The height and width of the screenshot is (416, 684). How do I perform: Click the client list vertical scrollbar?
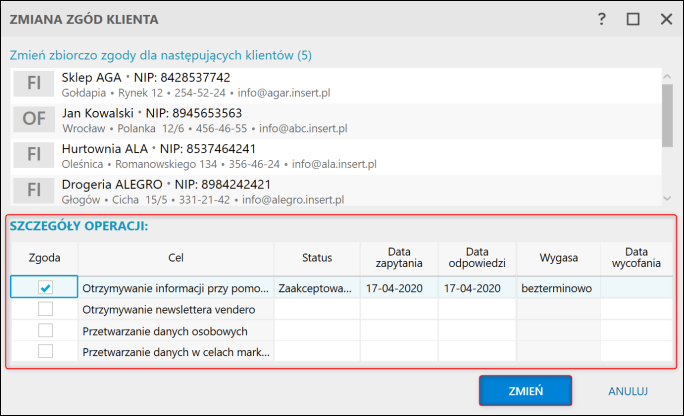tap(666, 110)
